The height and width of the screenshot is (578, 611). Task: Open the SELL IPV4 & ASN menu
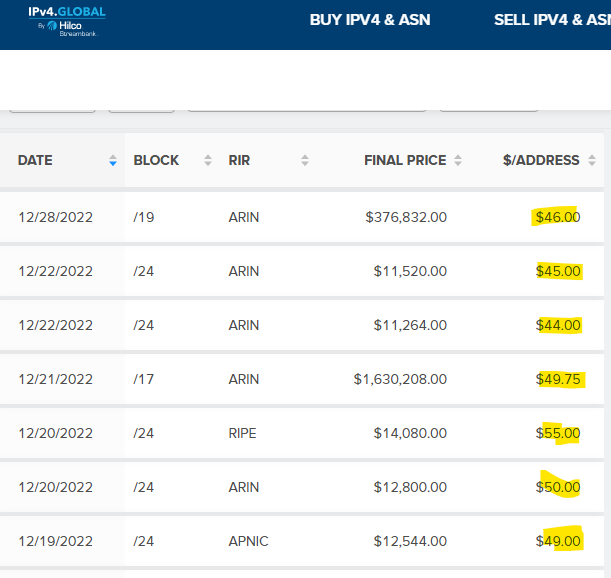point(552,20)
